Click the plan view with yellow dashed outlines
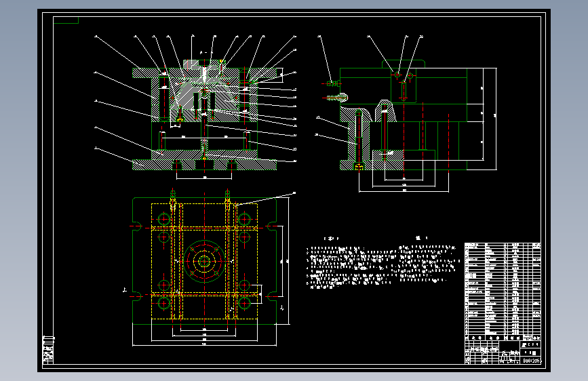588x381 pixels. (204, 260)
